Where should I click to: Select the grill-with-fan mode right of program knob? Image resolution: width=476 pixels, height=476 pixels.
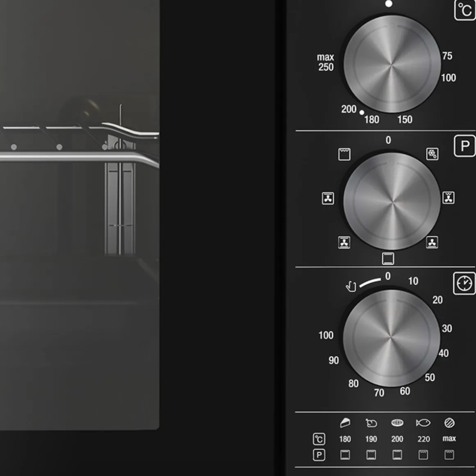(449, 198)
